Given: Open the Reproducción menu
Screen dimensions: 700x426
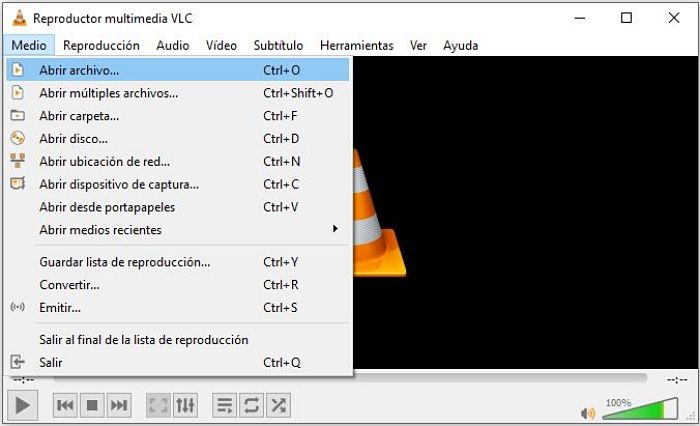Looking at the screenshot, I should (x=101, y=46).
